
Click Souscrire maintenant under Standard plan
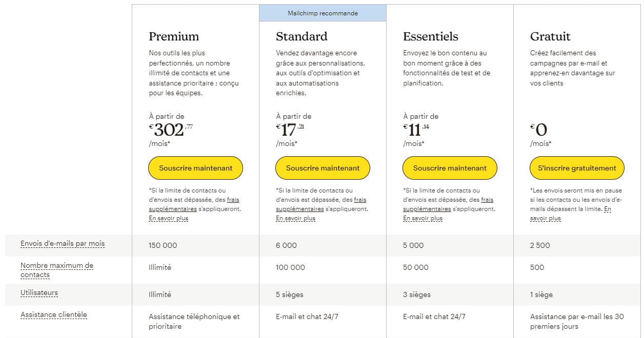(323, 168)
